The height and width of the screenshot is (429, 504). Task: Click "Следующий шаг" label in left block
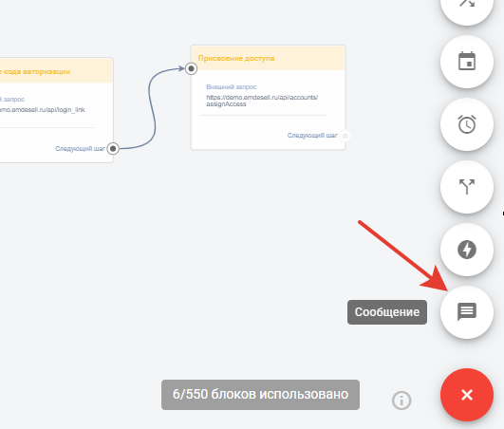tap(80, 148)
